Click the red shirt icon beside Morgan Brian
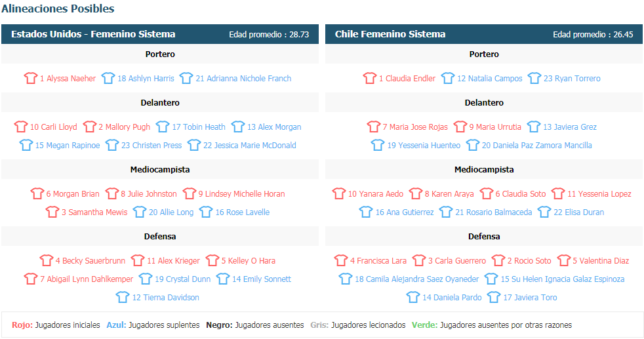Viewport: 644px width, 339px height. pos(37,193)
